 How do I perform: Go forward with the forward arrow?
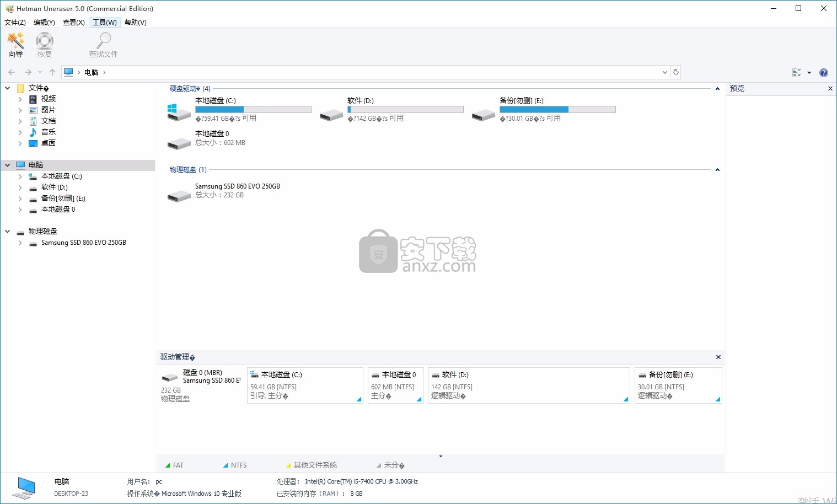click(28, 72)
